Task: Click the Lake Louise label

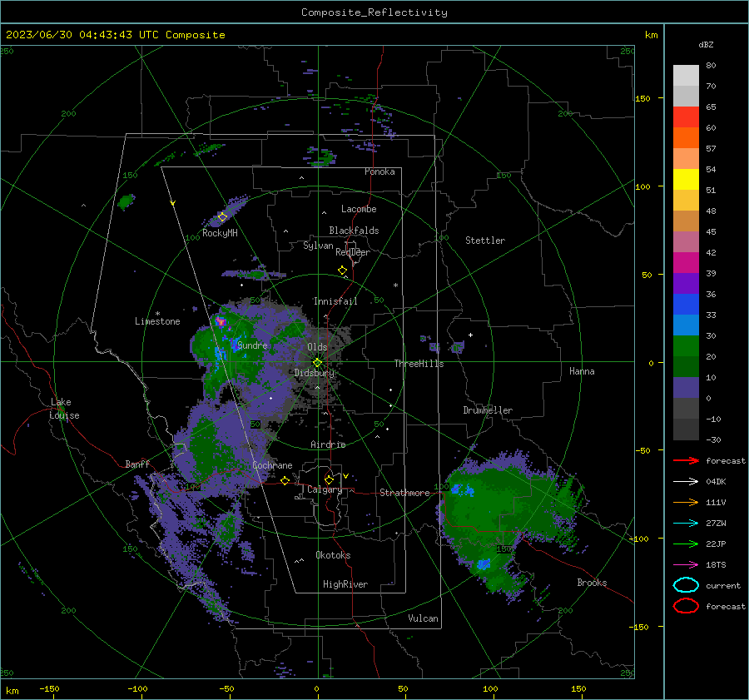Action: pos(64,409)
